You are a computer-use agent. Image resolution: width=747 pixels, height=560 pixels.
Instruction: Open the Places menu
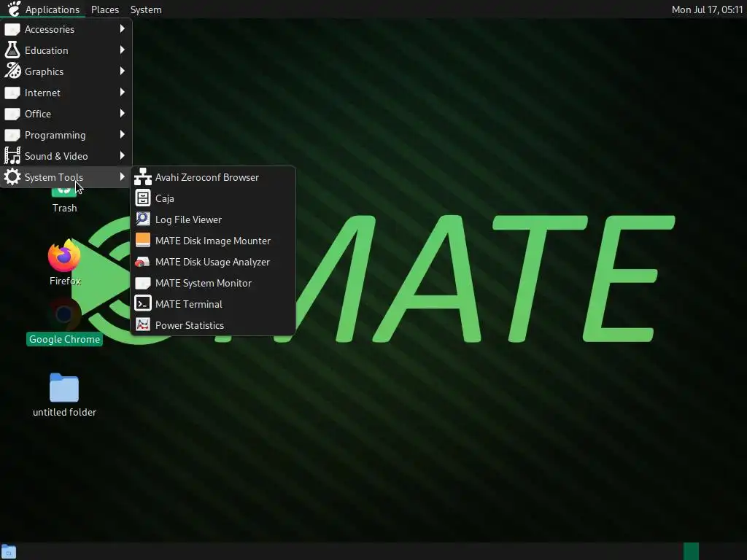[x=105, y=9]
